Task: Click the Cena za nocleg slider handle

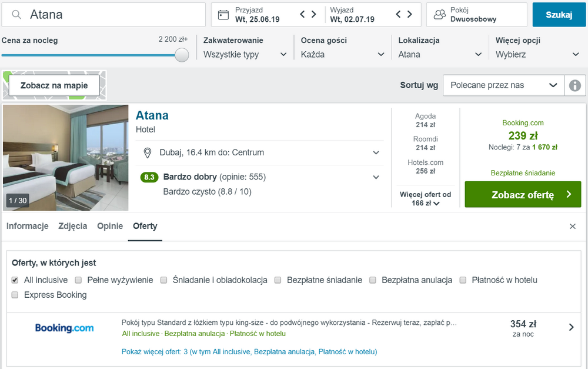Action: (x=182, y=55)
